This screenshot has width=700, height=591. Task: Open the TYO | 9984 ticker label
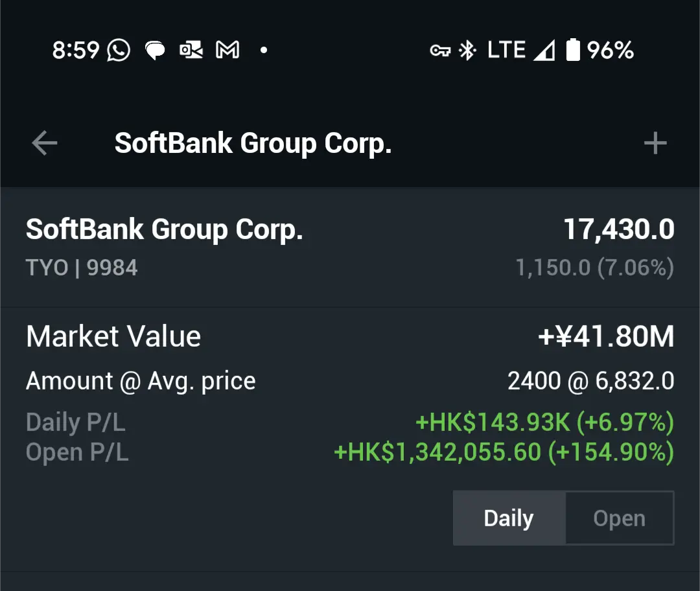[82, 268]
